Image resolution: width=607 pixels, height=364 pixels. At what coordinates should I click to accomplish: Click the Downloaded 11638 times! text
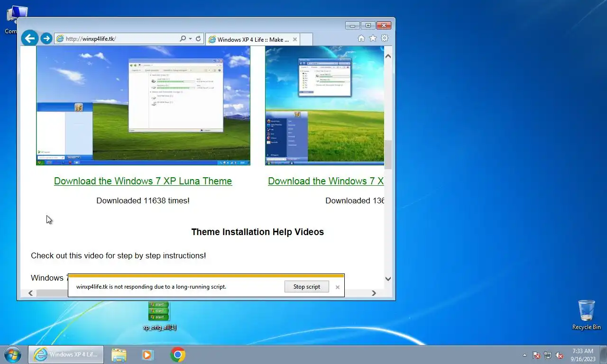[x=143, y=200]
